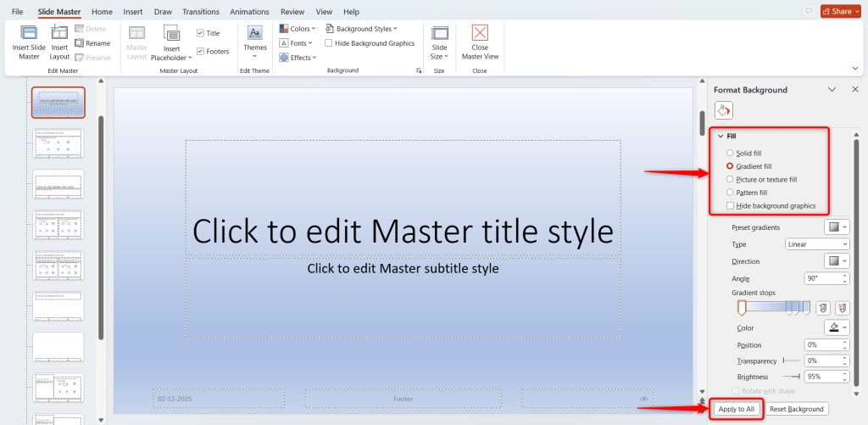Open the Help tab
Screen dimensions: 868x425
click(351, 12)
